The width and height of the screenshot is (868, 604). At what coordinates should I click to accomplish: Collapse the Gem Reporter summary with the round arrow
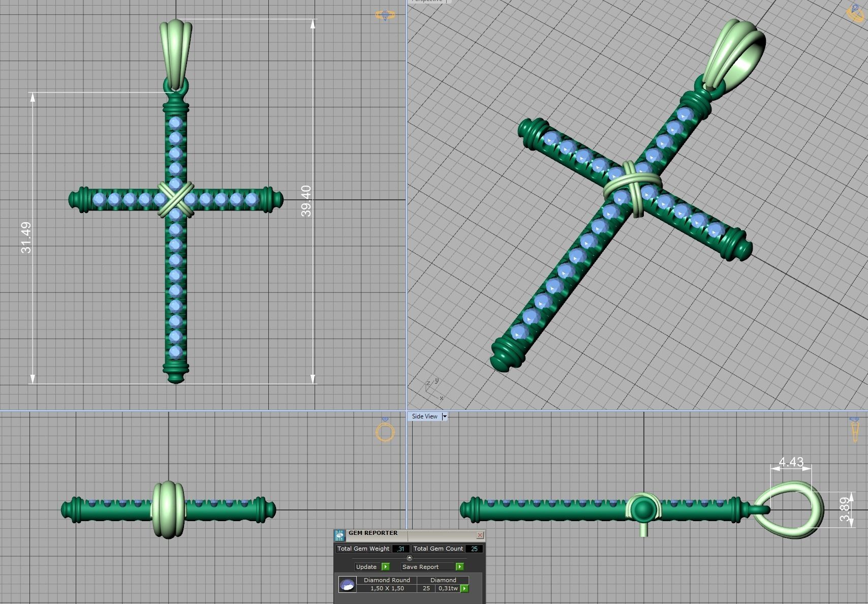[x=410, y=558]
